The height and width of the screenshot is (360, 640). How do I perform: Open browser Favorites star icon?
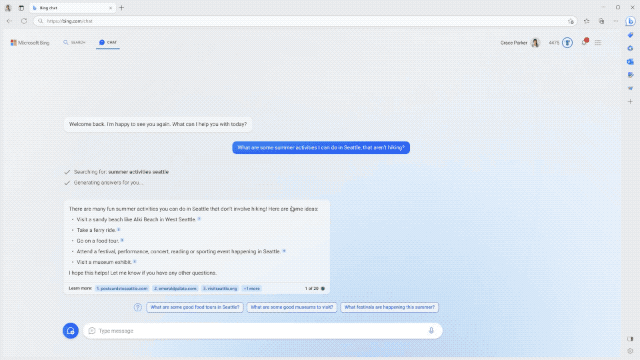[x=587, y=21]
